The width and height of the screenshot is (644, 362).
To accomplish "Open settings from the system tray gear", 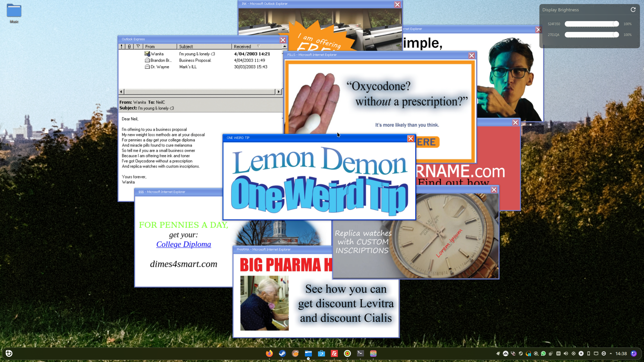I will [x=574, y=353].
